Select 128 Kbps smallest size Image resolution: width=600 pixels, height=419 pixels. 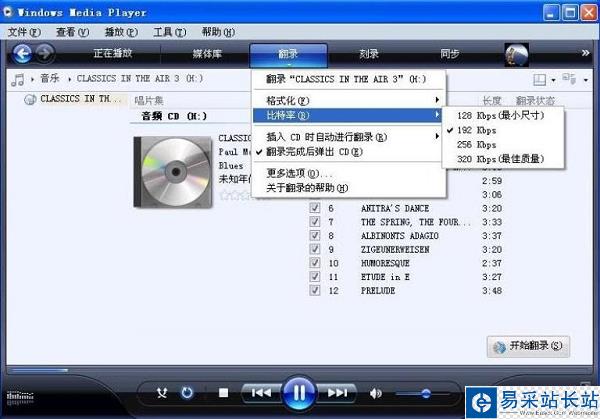tap(502, 115)
